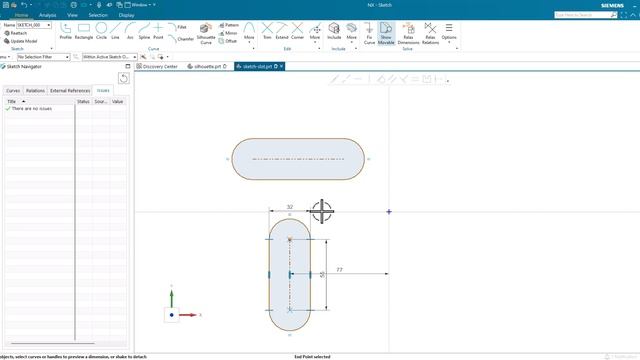Toggle the Show Movable option

coord(386,33)
